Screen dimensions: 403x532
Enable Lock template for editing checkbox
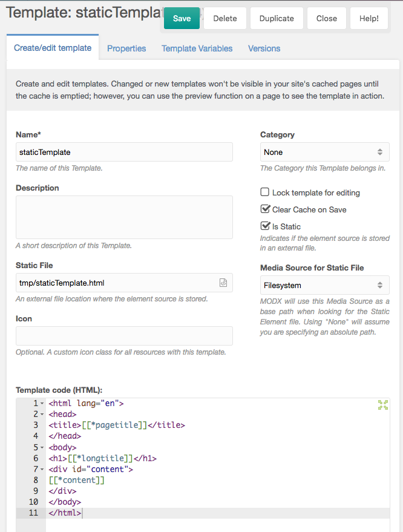[x=265, y=192]
